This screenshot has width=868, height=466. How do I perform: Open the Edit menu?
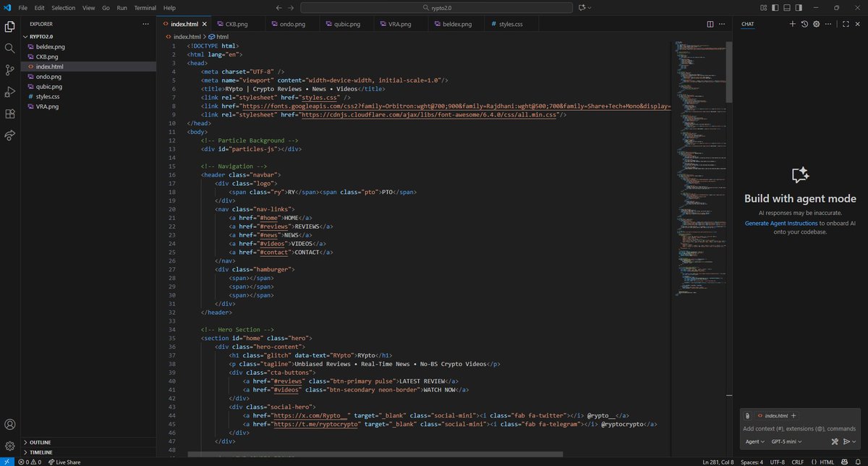pos(38,7)
